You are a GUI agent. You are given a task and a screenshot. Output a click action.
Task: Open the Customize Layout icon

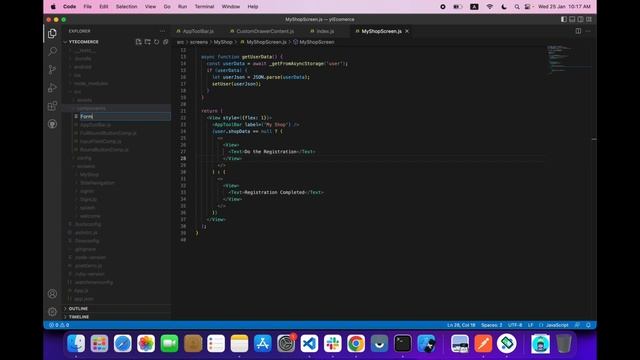589,19
